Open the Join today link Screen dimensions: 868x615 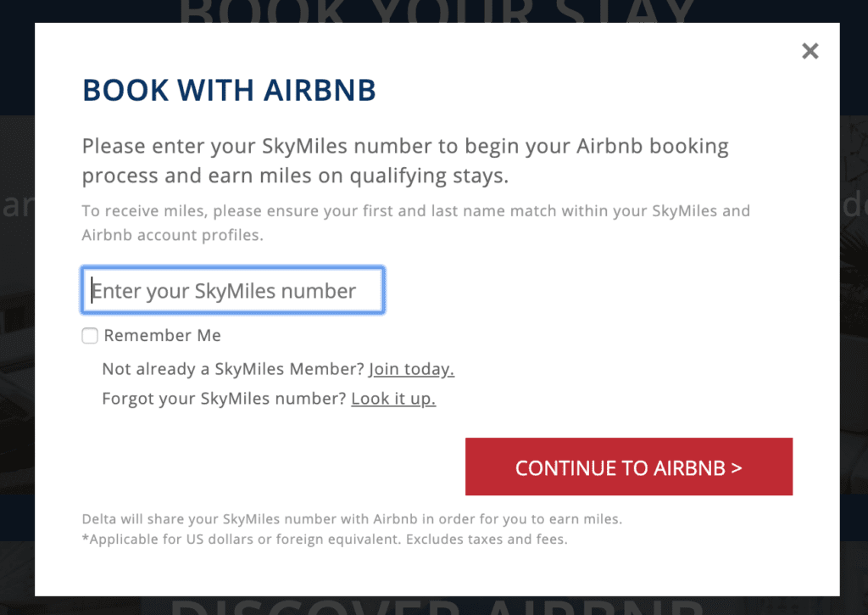pos(411,368)
